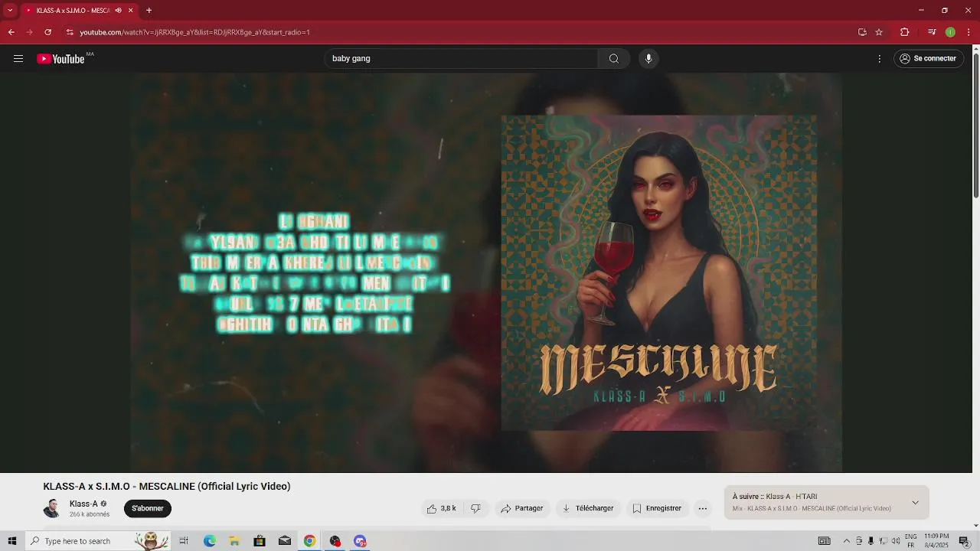Open volume control in system tray

click(896, 541)
